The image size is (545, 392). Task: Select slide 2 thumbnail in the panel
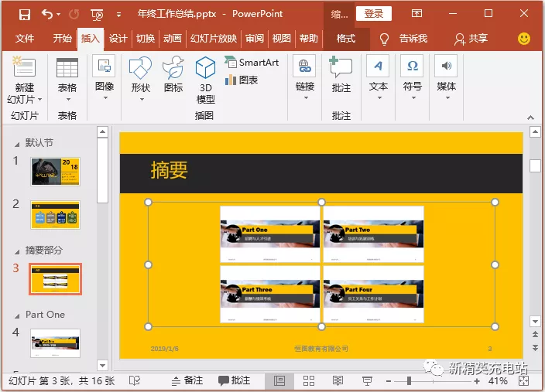[55, 215]
